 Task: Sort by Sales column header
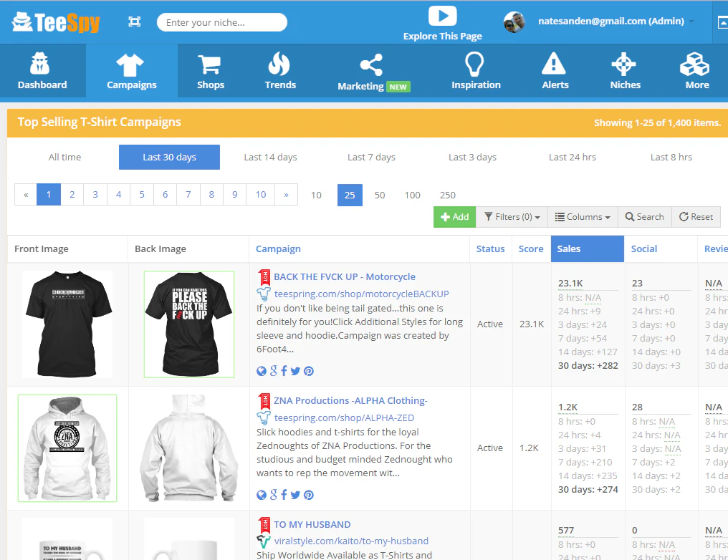588,248
